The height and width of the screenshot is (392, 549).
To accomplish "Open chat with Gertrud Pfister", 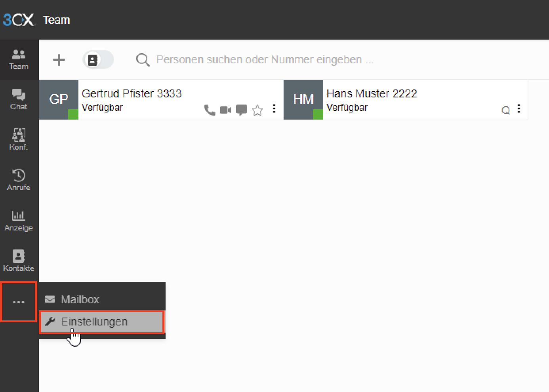I will 241,110.
